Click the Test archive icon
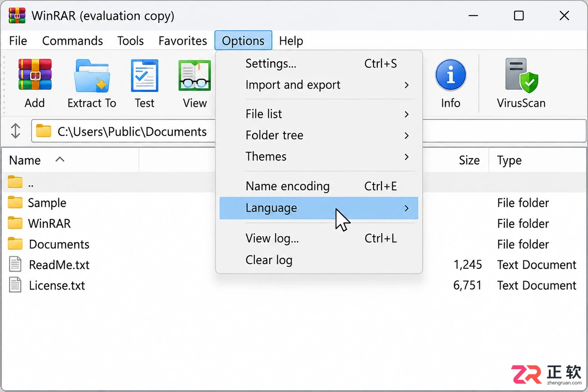588x392 pixels. pyautogui.click(x=145, y=76)
